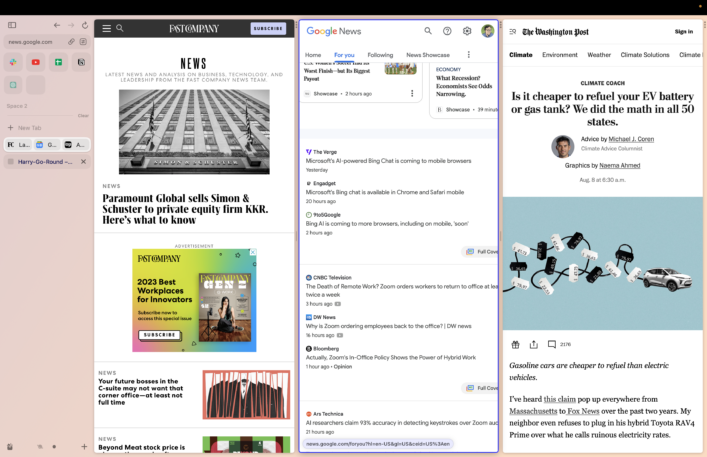The height and width of the screenshot is (457, 707).
Task: Open the News Showcase tab
Action: 428,55
